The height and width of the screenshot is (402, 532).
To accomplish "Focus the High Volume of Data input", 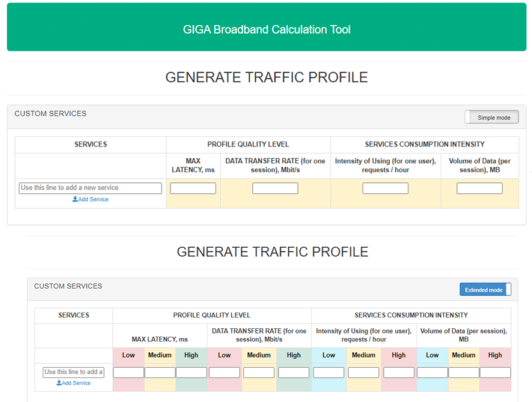I will click(495, 373).
